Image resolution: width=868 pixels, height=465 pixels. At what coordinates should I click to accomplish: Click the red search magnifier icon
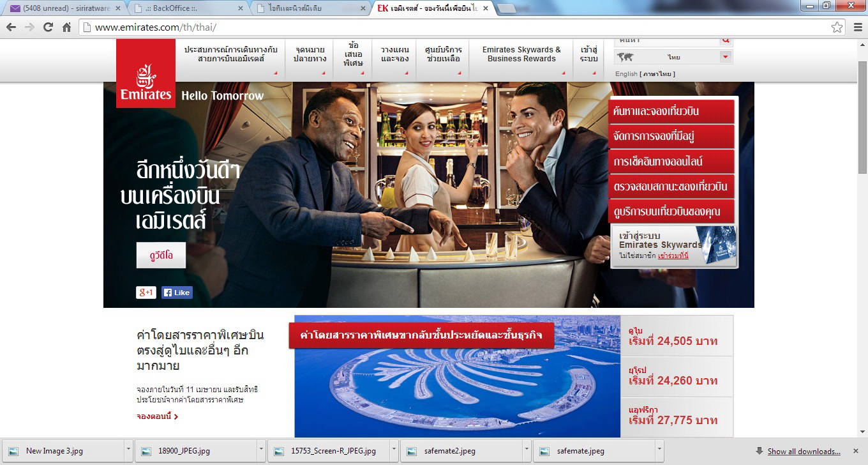click(726, 41)
